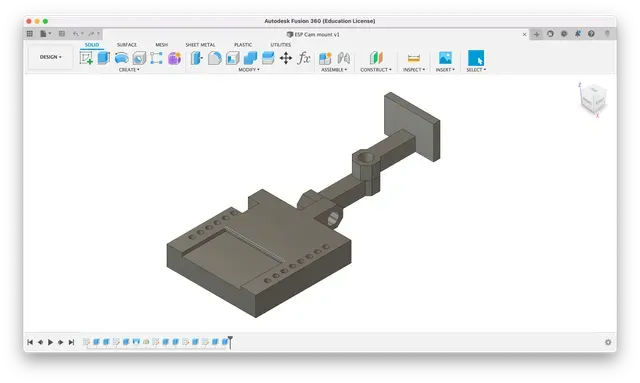Click the Redo arrow
This screenshot has width=640, height=383.
click(x=91, y=34)
